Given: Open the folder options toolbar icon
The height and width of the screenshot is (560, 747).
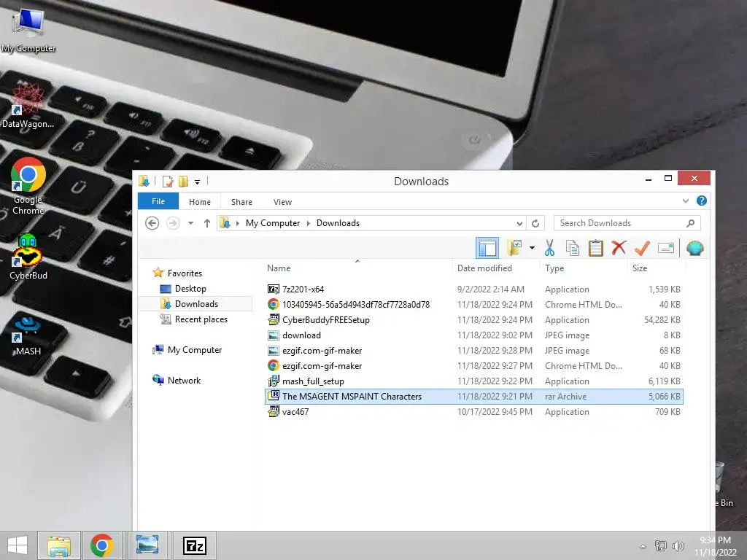Looking at the screenshot, I should click(x=514, y=248).
